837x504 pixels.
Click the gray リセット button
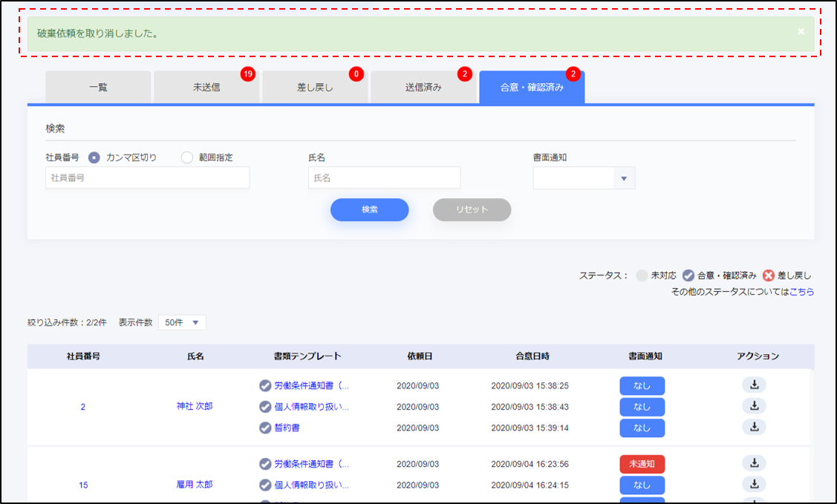(x=472, y=210)
